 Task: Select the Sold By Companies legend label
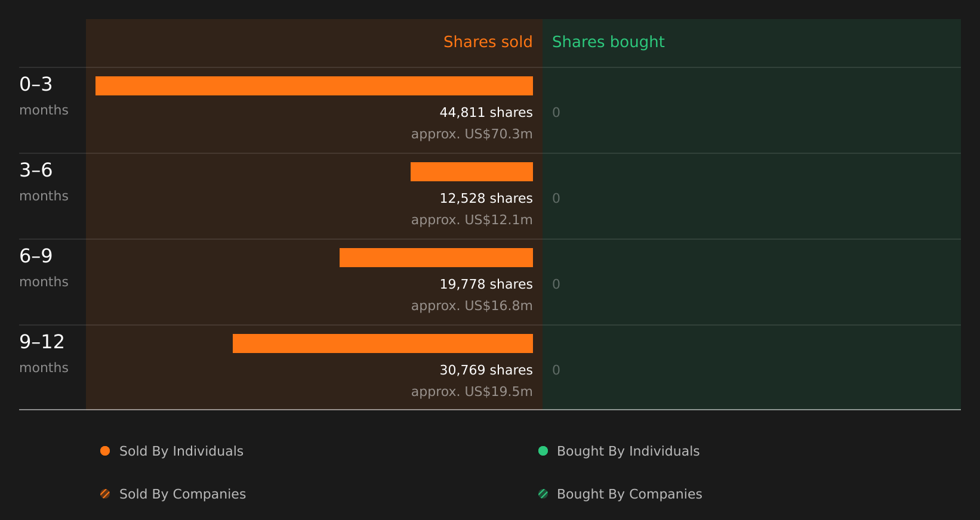(x=183, y=494)
